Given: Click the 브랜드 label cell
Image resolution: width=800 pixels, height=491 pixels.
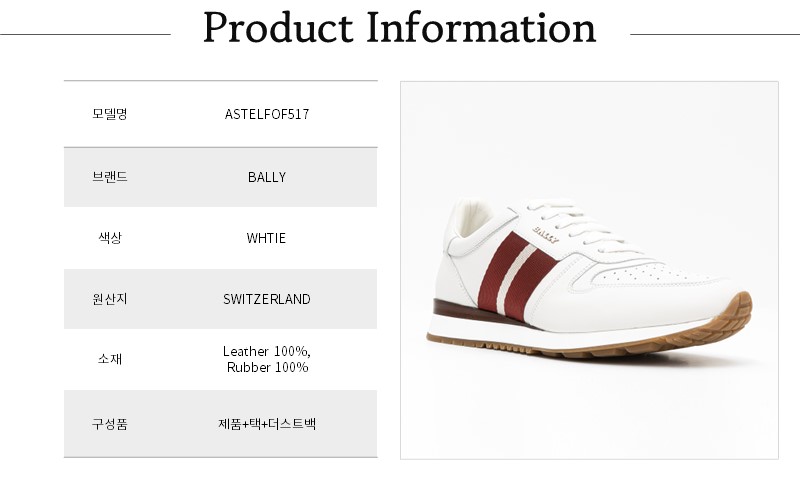Looking at the screenshot, I should tap(110, 177).
